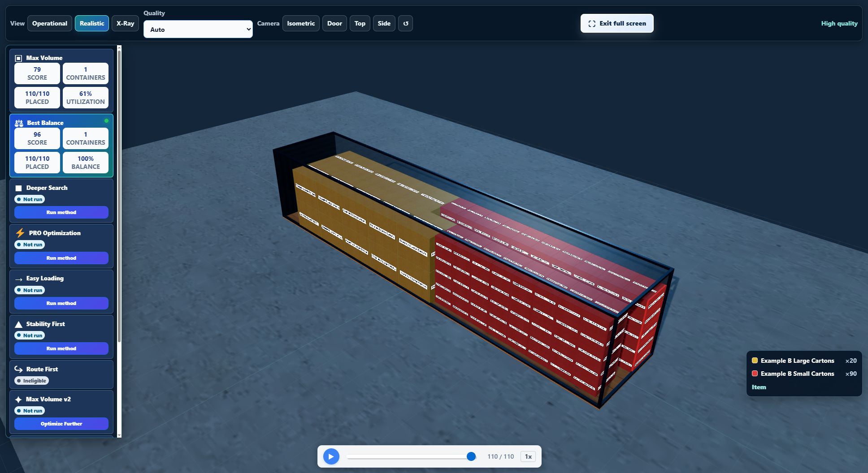Click the Max Volume method icon

click(x=18, y=58)
